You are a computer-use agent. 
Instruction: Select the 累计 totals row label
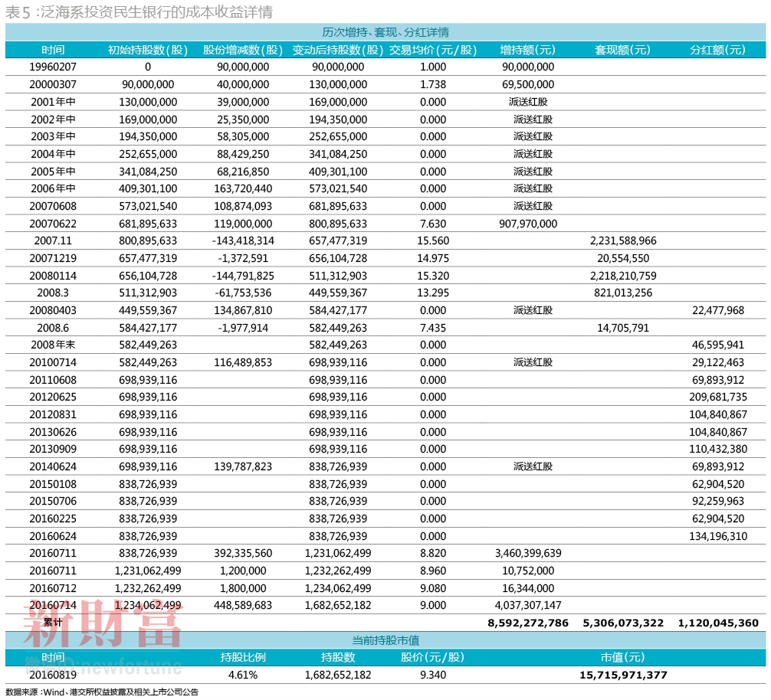coord(54,623)
